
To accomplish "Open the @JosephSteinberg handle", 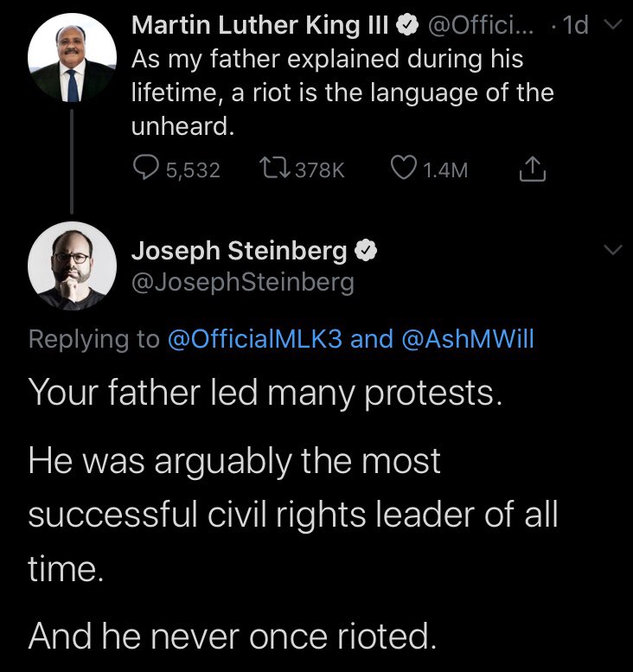I will click(x=243, y=283).
